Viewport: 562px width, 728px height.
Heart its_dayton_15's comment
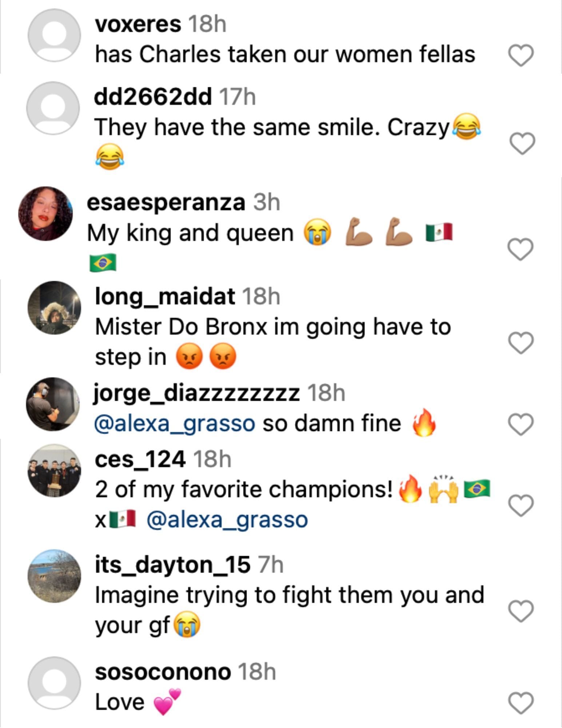[x=521, y=611]
